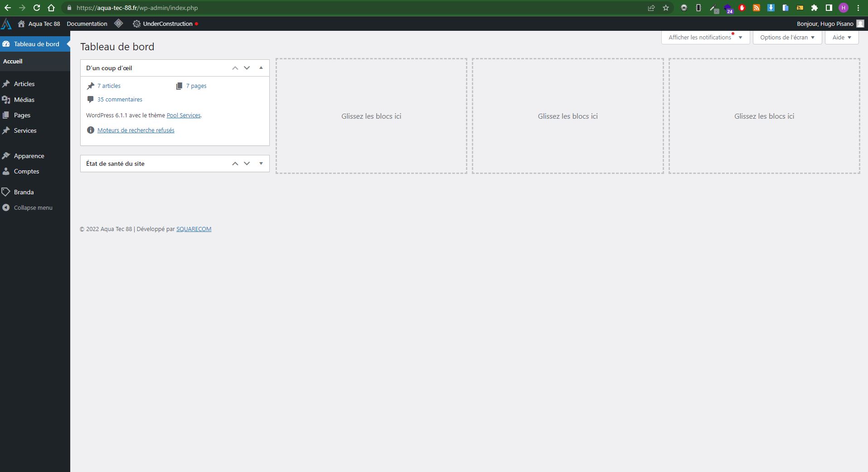This screenshot has width=868, height=472.
Task: Click the user avatar next to Hugo Pisano
Action: (860, 24)
